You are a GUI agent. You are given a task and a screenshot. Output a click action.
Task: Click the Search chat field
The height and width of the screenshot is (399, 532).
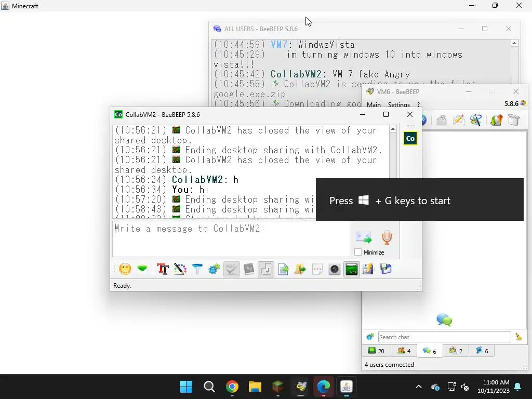444,337
